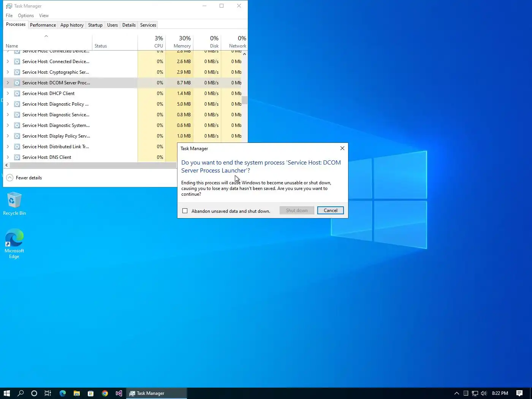Expand Service Host: DCOM Server Process row
This screenshot has width=532, height=399.
tap(8, 83)
